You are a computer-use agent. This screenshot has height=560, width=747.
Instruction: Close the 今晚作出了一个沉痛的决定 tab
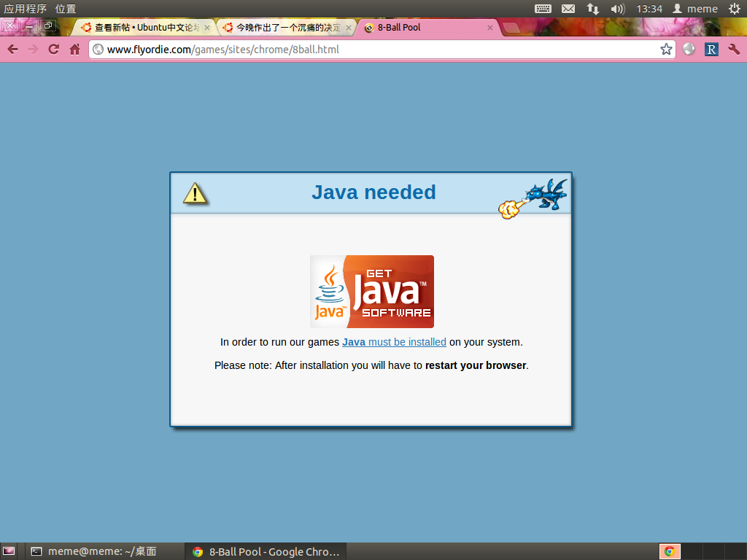348,28
